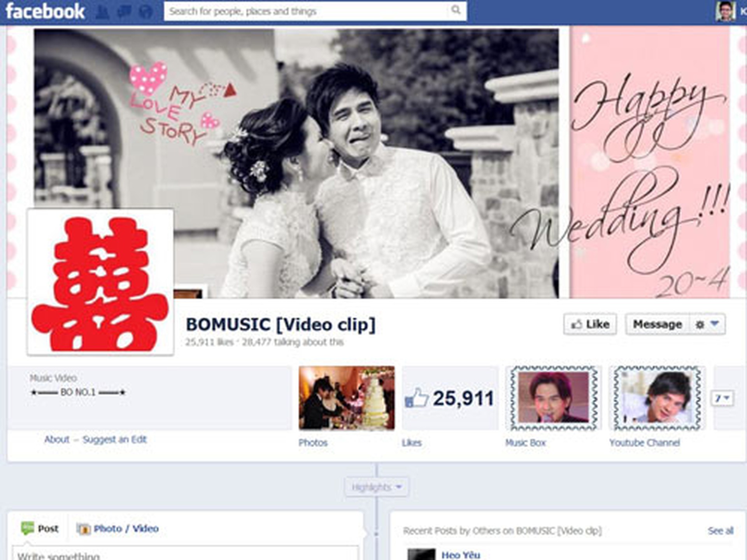Click the red double happiness profile picture

100,282
